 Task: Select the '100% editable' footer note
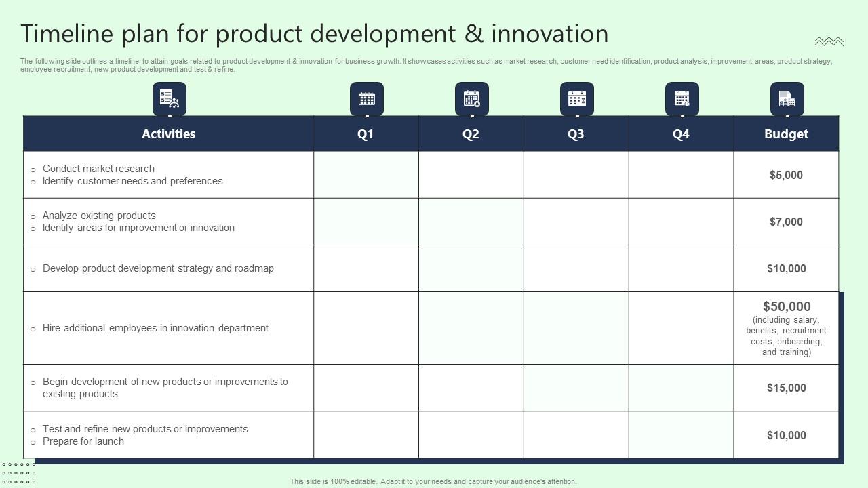tap(433, 482)
